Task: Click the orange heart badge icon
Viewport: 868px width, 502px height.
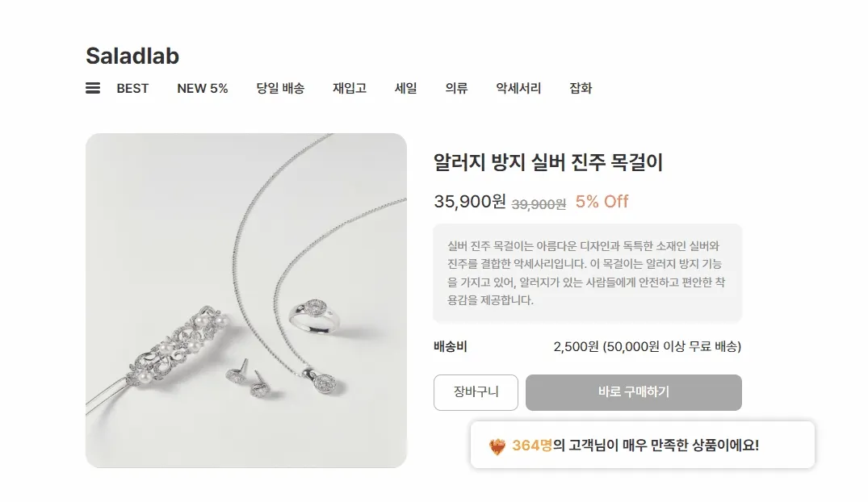Action: click(x=497, y=446)
